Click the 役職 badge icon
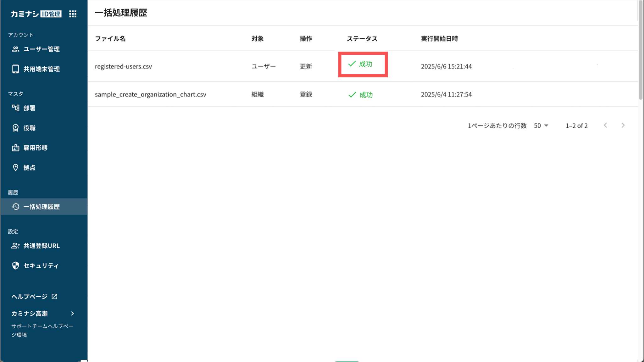The width and height of the screenshot is (644, 362). pyautogui.click(x=15, y=128)
